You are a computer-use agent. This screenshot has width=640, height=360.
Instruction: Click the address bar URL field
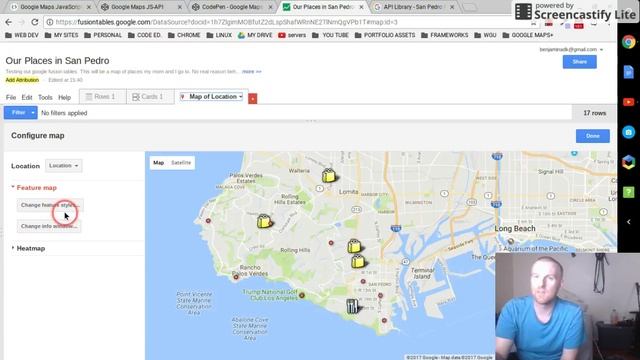click(286, 22)
